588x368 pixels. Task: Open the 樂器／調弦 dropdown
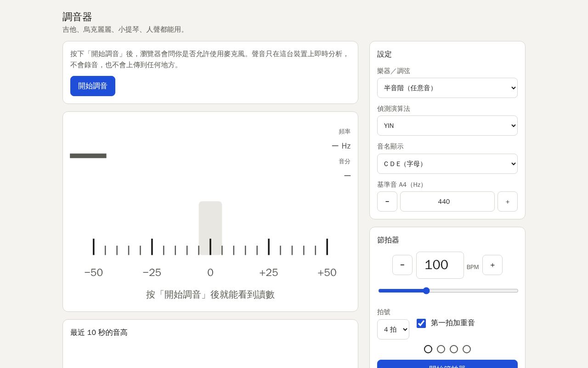coord(447,88)
